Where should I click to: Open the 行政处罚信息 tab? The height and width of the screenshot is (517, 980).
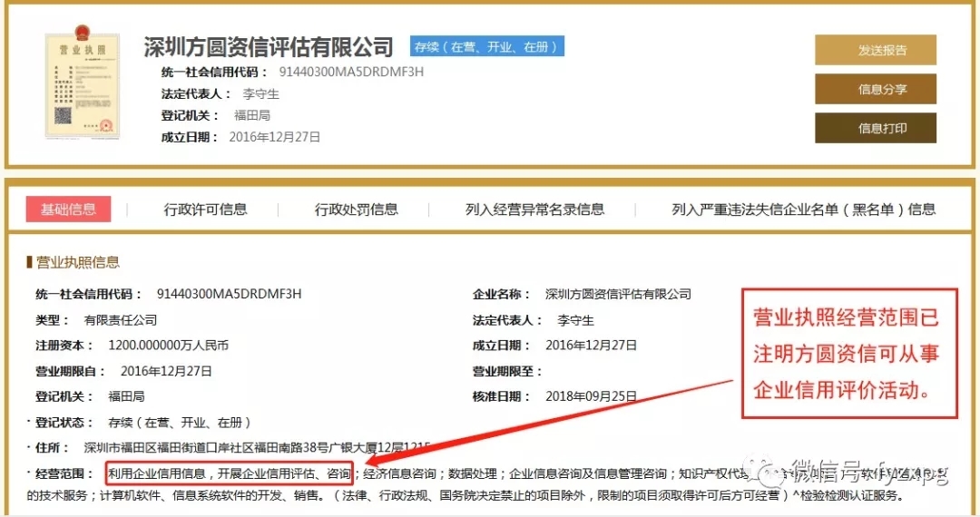pyautogui.click(x=356, y=210)
